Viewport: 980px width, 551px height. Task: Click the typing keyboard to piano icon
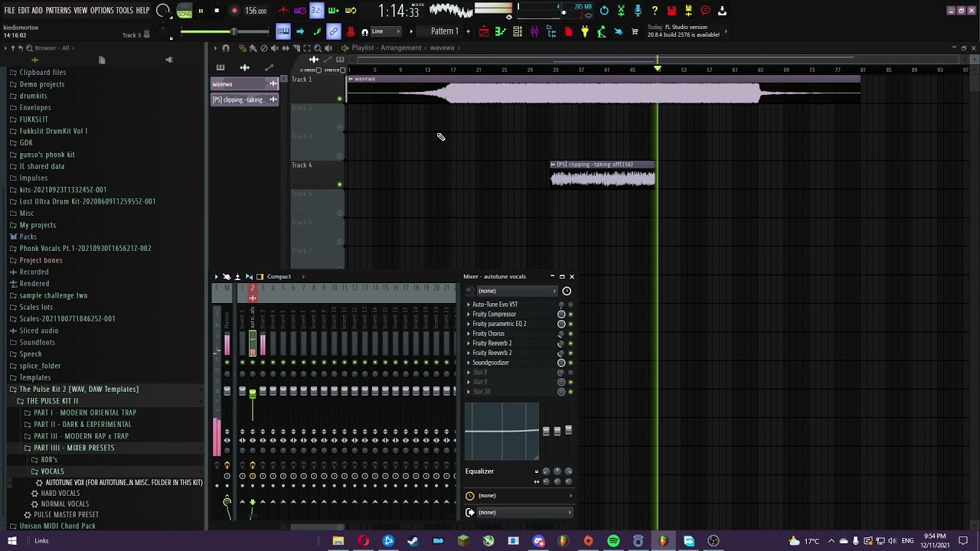[x=283, y=31]
